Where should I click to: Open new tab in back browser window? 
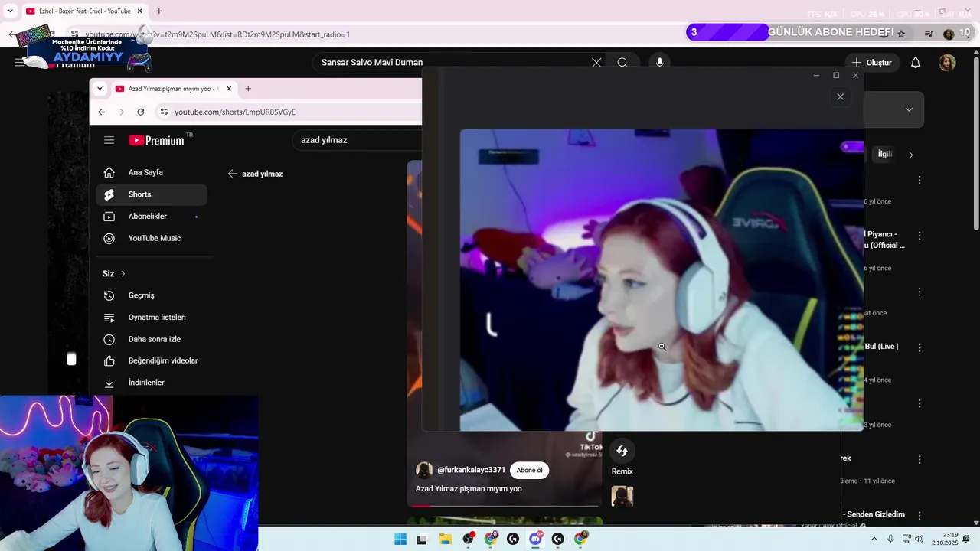point(158,11)
